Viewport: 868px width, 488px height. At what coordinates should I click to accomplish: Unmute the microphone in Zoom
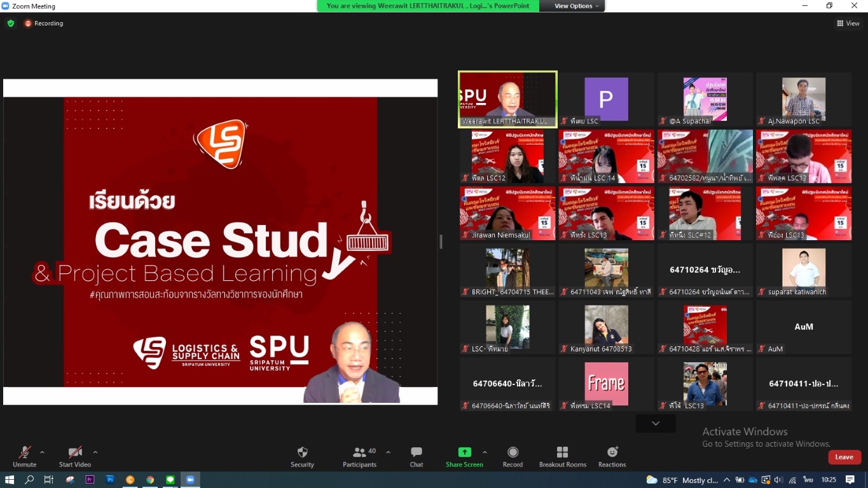[x=24, y=456]
